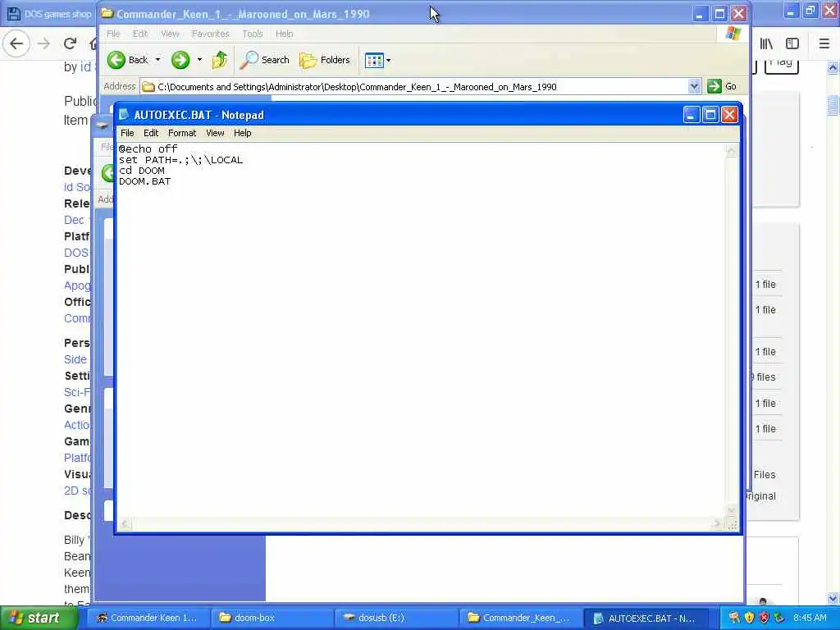Image resolution: width=840 pixels, height=630 pixels.
Task: Click the 'Side' link on the browser page
Action: coord(75,359)
